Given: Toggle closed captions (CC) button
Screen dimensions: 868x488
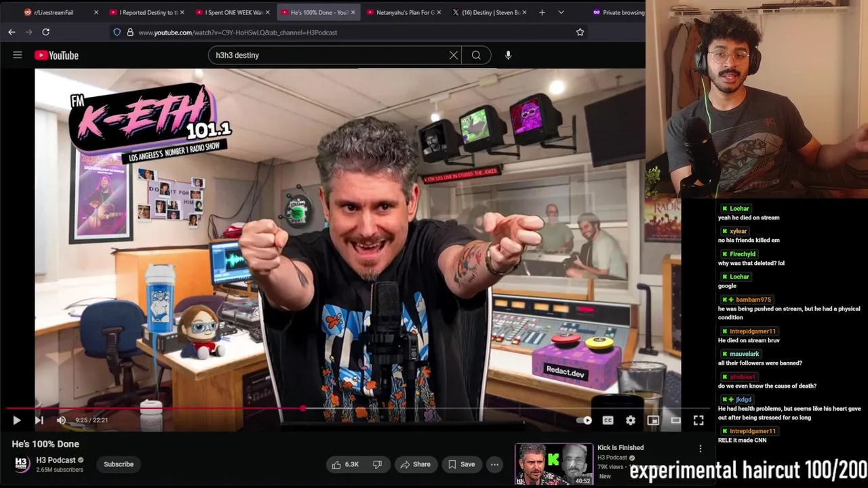Looking at the screenshot, I should [x=608, y=420].
